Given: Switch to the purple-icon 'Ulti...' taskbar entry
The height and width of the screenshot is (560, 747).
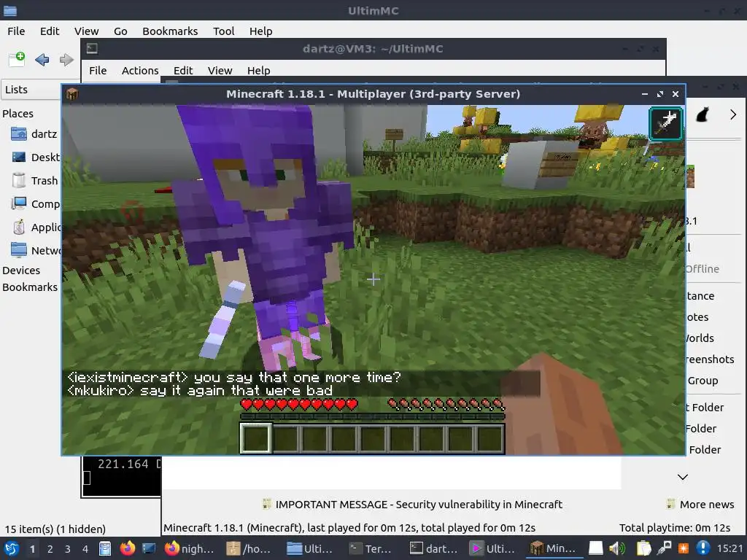Looking at the screenshot, I should (492, 548).
